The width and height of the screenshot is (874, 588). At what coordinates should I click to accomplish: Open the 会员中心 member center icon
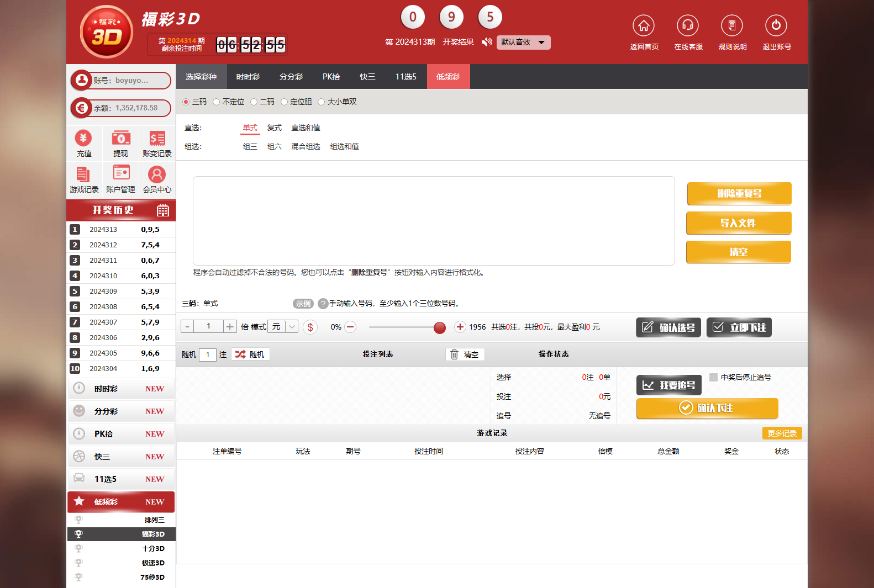point(157,174)
